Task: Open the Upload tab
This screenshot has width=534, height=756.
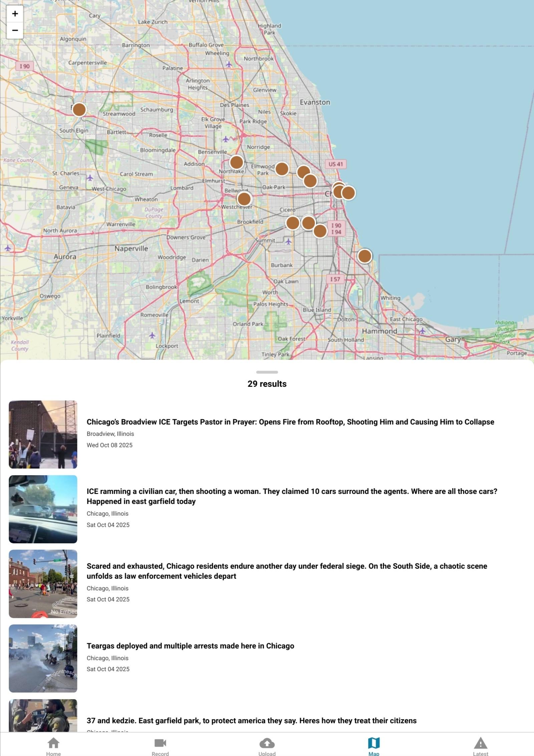Action: 267,745
